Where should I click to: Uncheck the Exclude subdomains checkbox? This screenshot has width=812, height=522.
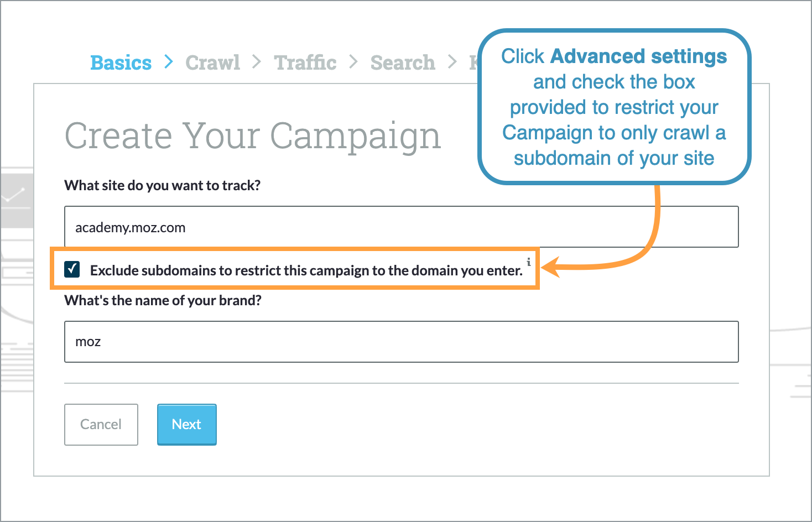pyautogui.click(x=72, y=270)
